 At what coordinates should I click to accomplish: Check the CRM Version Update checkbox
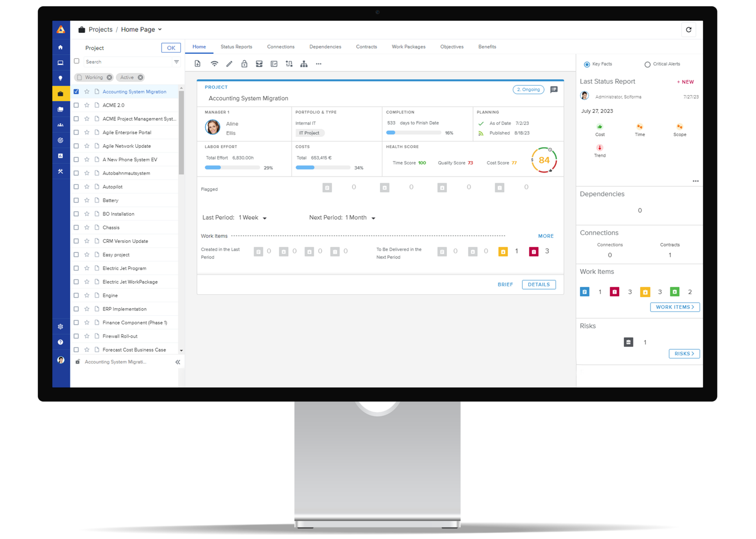76,241
